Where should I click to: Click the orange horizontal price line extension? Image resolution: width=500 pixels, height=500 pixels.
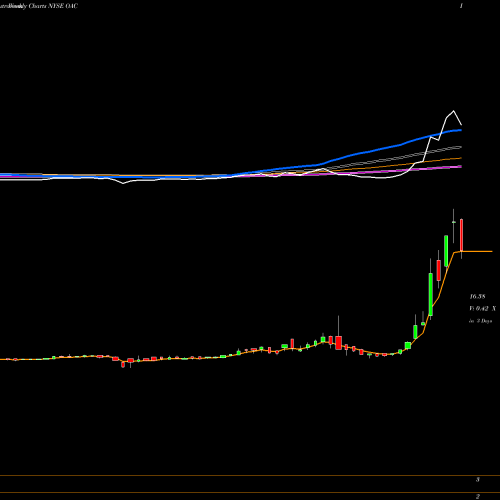pyautogui.click(x=477, y=251)
